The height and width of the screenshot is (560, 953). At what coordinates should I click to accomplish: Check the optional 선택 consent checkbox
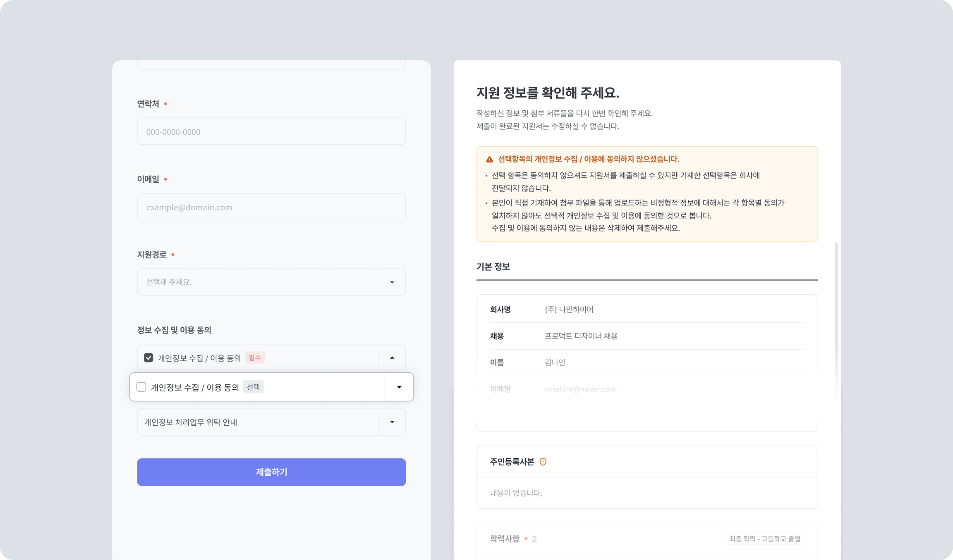coord(141,387)
